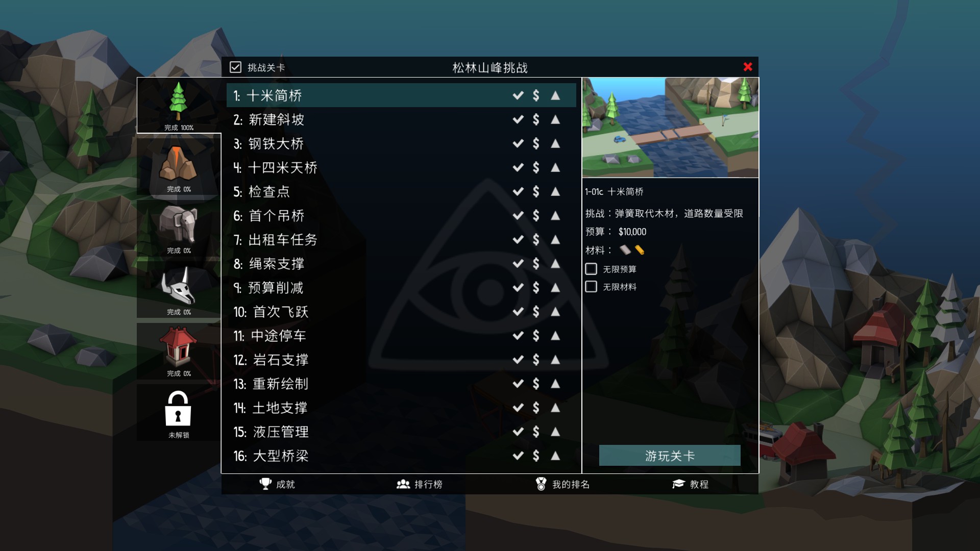Select the volcano rock world icon
Viewport: 980px width, 551px height.
(x=179, y=167)
